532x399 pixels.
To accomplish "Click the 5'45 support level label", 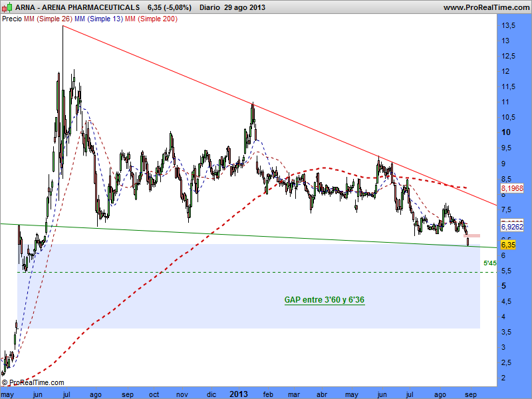I will [490, 263].
